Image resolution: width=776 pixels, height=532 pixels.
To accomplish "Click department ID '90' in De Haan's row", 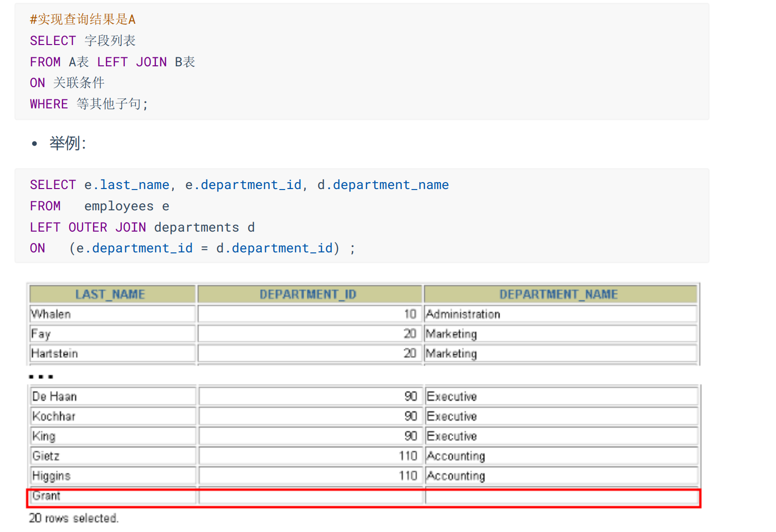I will [x=411, y=396].
